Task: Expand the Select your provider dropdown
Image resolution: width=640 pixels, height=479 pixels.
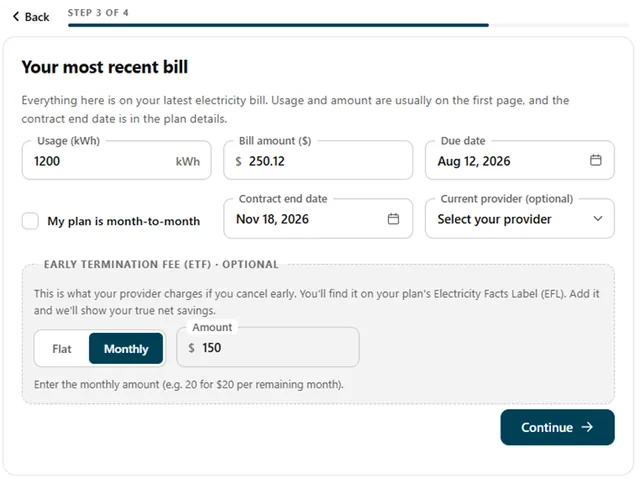Action: tap(520, 219)
